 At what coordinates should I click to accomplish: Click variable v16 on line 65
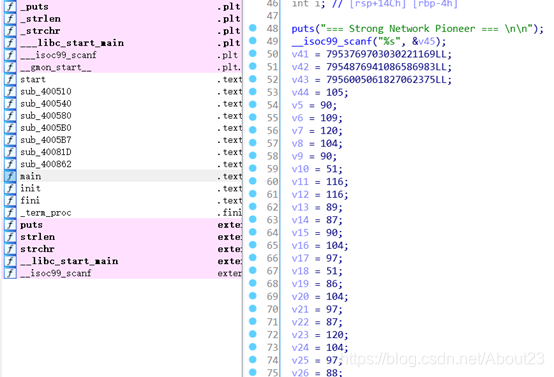tap(300, 245)
